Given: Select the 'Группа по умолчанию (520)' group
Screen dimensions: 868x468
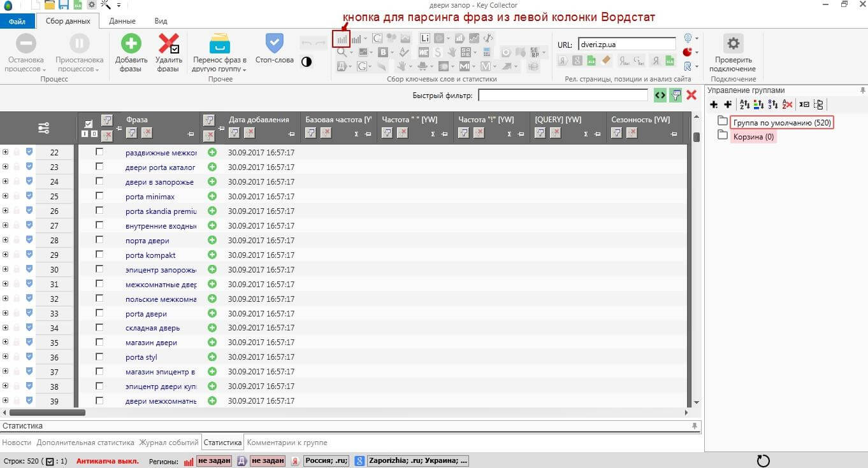Looking at the screenshot, I should [781, 122].
